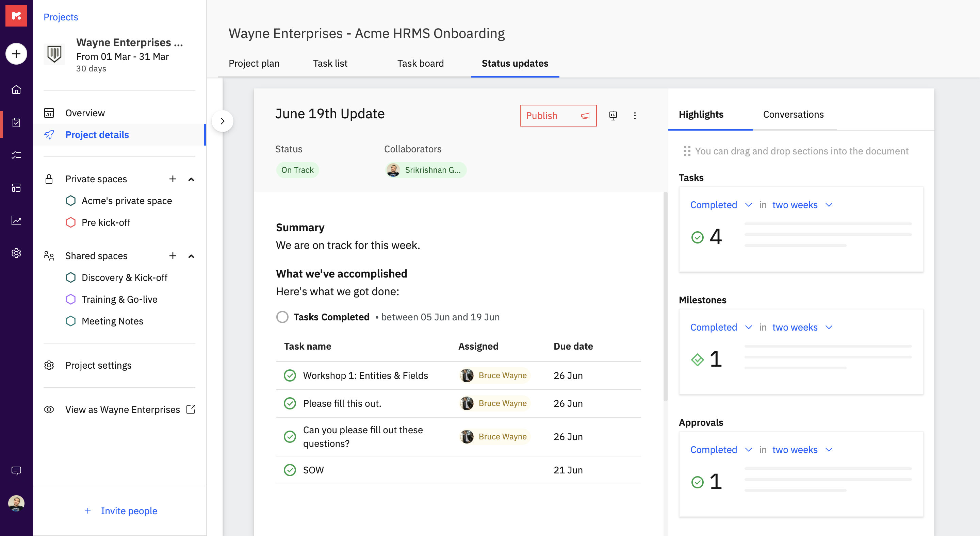
Task: Click the eye icon for View as Wayne Enterprises
Action: click(49, 409)
